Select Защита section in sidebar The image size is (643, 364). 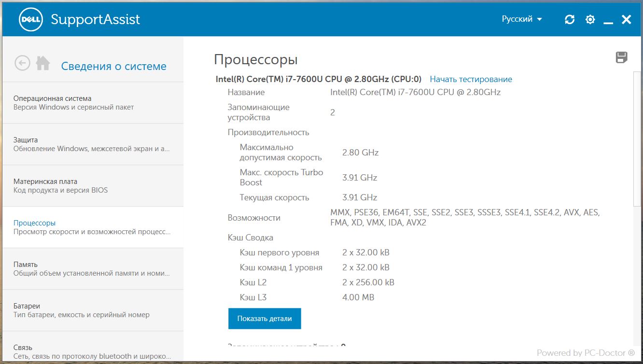tap(93, 144)
